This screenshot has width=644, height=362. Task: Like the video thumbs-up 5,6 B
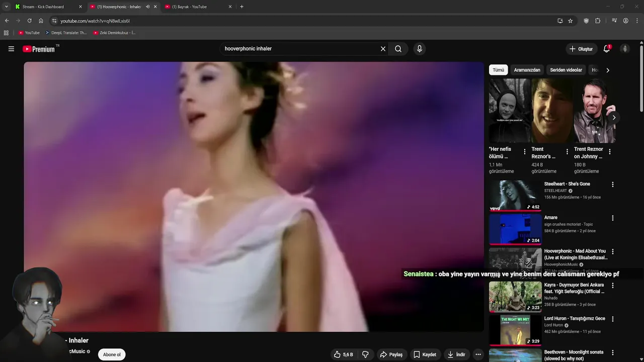tap(343, 354)
